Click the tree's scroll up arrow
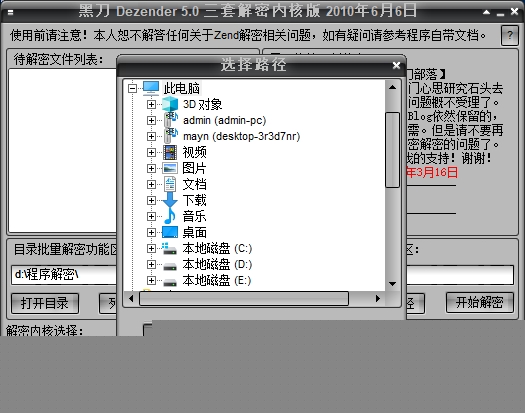This screenshot has width=525, height=413. coord(392,88)
